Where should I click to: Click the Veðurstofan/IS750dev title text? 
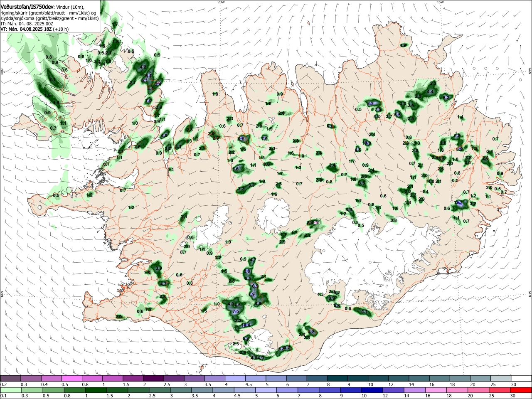tap(27, 7)
